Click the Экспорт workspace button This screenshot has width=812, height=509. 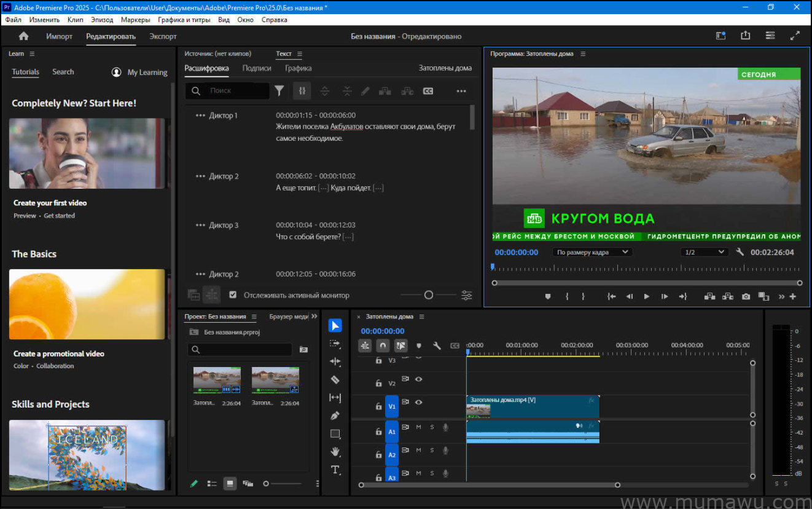click(162, 36)
